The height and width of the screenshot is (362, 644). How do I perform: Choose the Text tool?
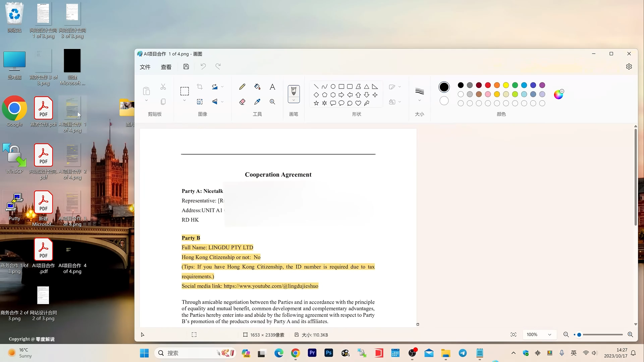click(272, 87)
